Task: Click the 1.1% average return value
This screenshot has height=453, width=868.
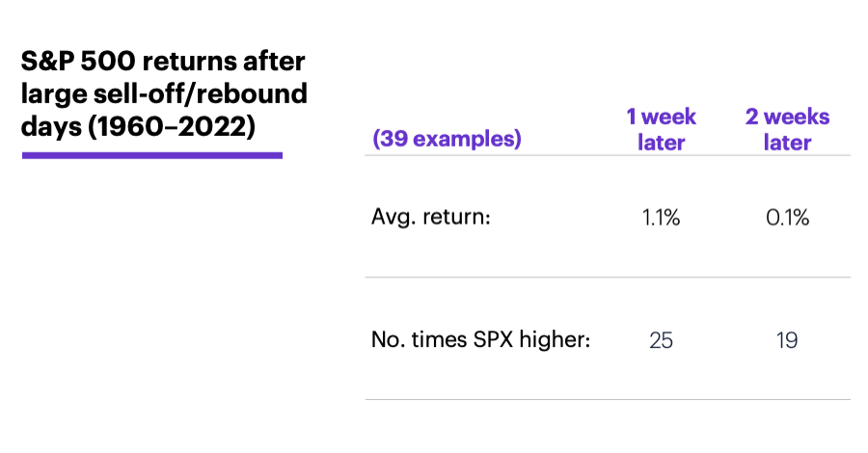Action: 661,218
